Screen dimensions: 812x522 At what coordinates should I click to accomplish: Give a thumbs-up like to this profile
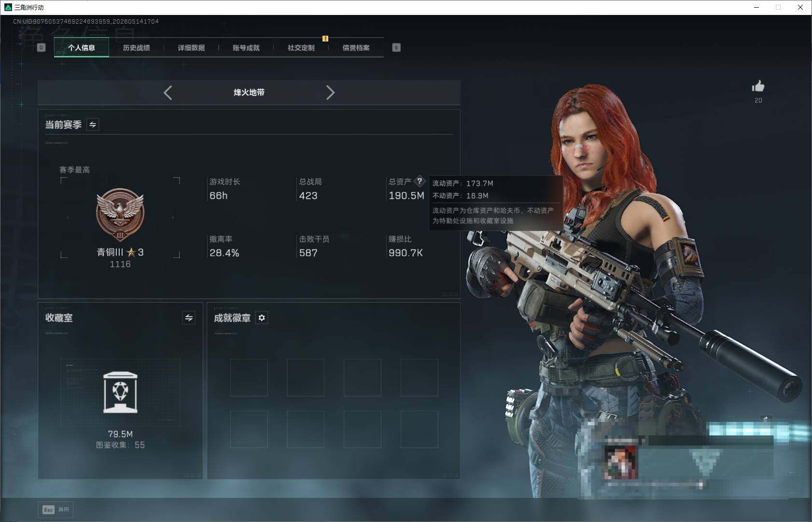(758, 86)
